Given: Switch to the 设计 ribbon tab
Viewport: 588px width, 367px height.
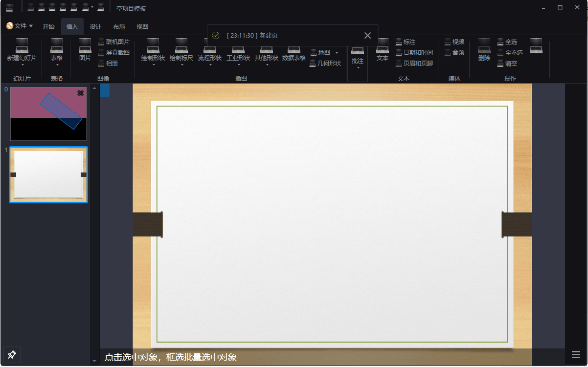Looking at the screenshot, I should coord(95,26).
